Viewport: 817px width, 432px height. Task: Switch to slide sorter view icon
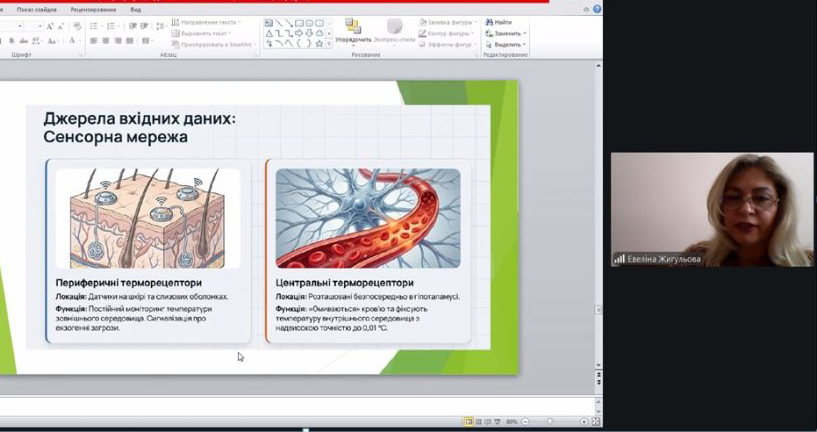478,421
